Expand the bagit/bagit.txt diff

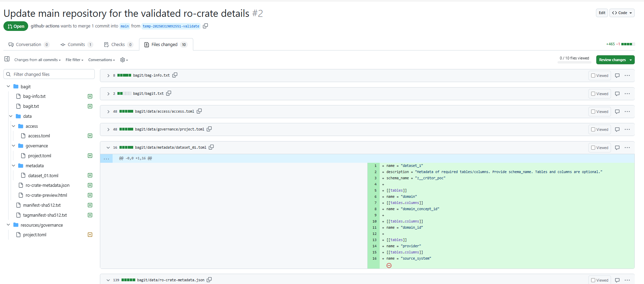[x=108, y=94]
